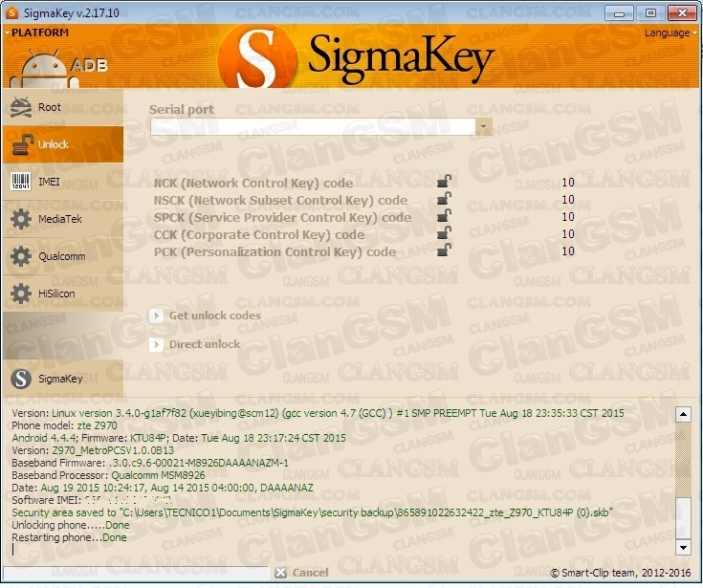Click the Direct unlock button
Image resolution: width=703 pixels, height=588 pixels.
click(x=195, y=344)
